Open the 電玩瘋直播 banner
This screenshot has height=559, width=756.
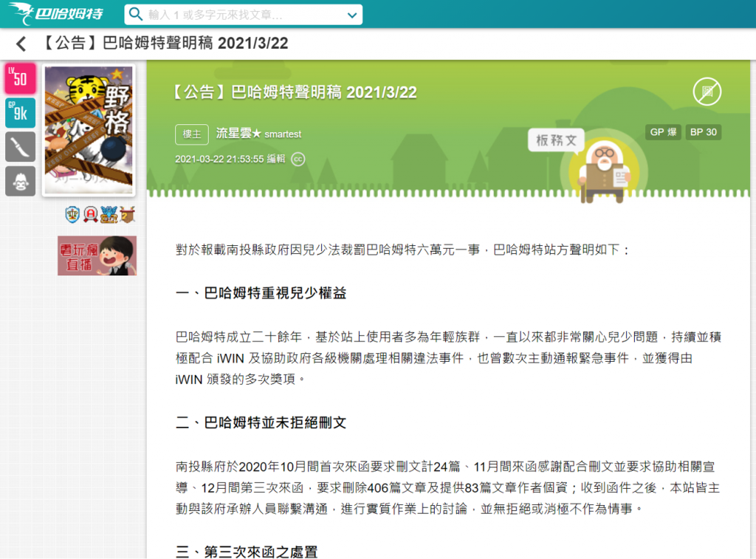tap(97, 256)
